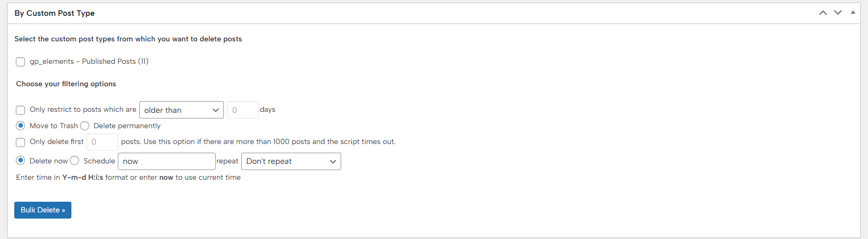868x239 pixels.
Task: Move the Custom Post Type panel down
Action: (838, 13)
